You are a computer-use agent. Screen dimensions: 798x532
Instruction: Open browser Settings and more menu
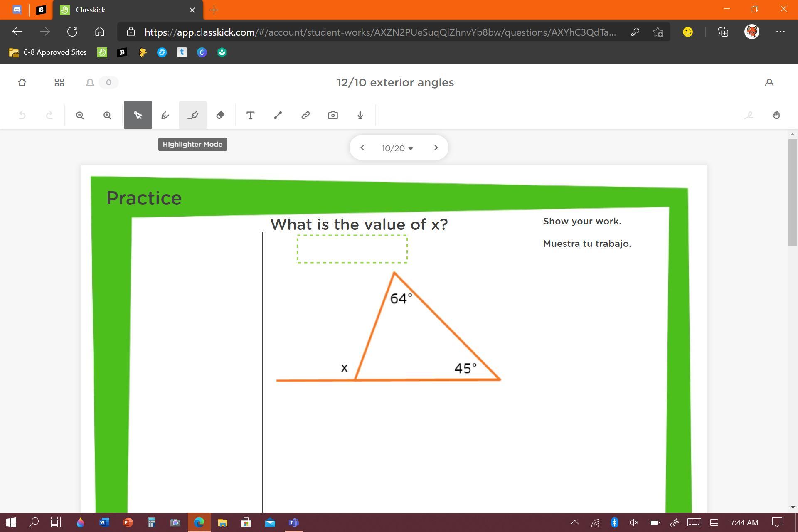(x=780, y=32)
